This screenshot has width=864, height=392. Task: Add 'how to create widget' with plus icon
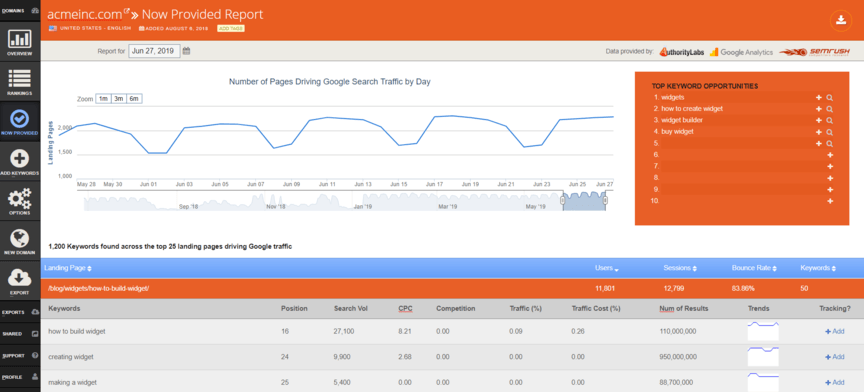coord(819,109)
